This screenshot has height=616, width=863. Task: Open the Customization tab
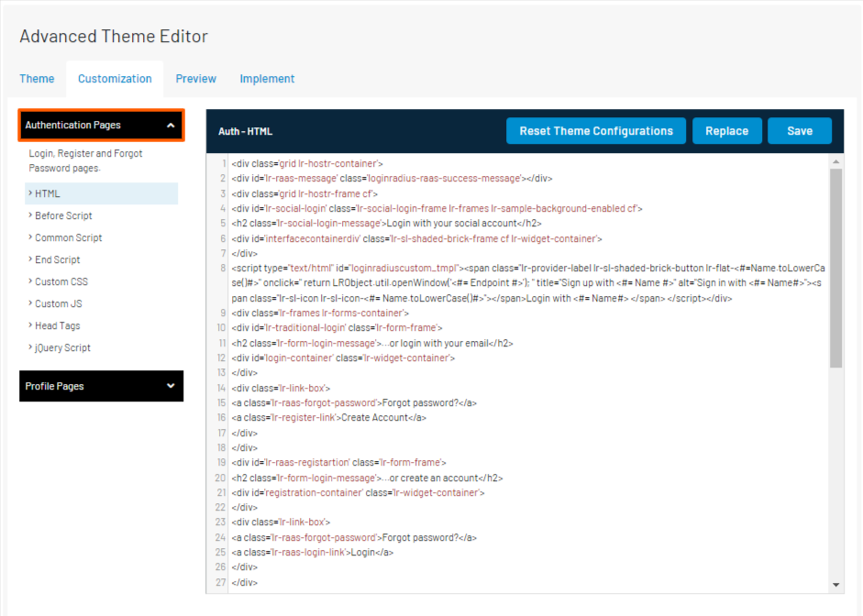coord(115,79)
